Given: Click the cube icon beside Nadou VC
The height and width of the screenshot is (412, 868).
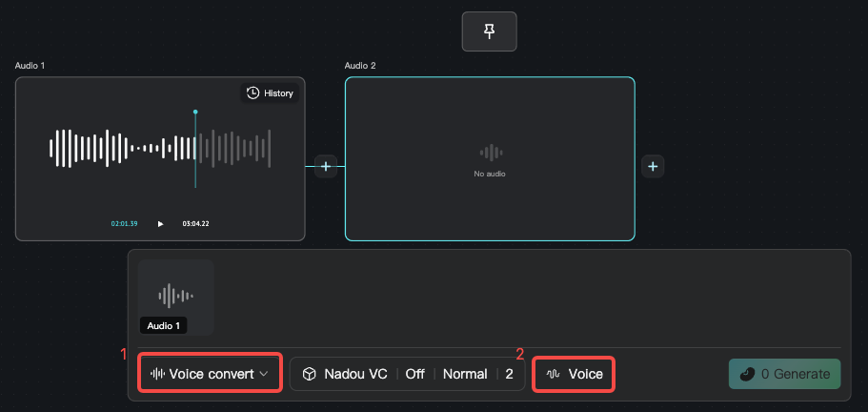Looking at the screenshot, I should point(309,375).
